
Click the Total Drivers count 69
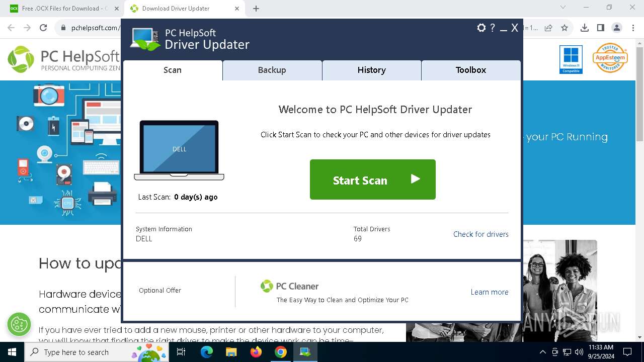pyautogui.click(x=358, y=239)
